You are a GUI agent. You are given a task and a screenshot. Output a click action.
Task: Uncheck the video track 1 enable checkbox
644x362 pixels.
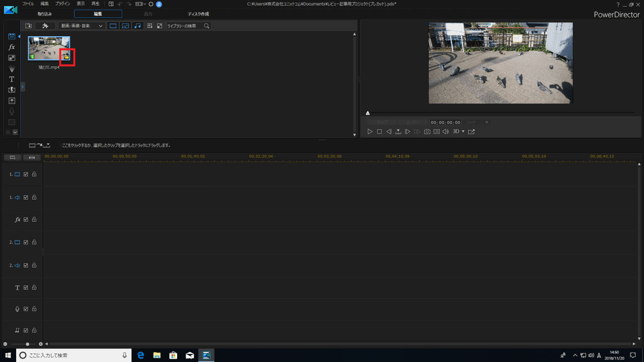coord(26,174)
